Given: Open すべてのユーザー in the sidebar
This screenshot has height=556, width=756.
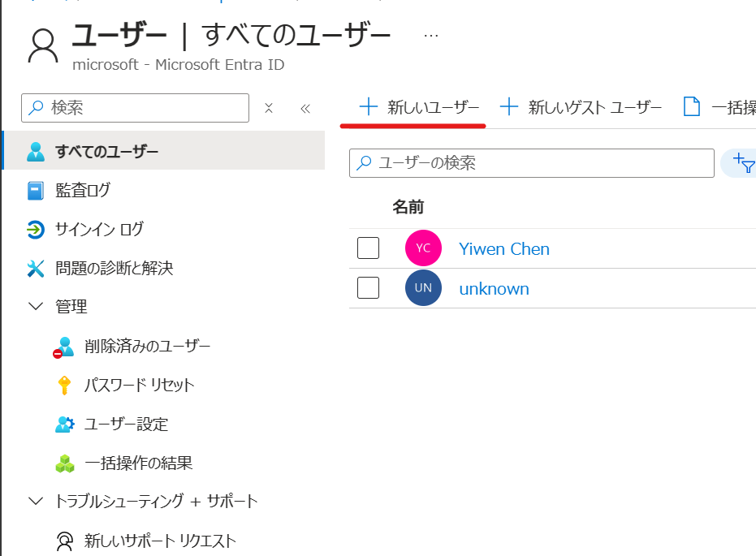Looking at the screenshot, I should [106, 152].
